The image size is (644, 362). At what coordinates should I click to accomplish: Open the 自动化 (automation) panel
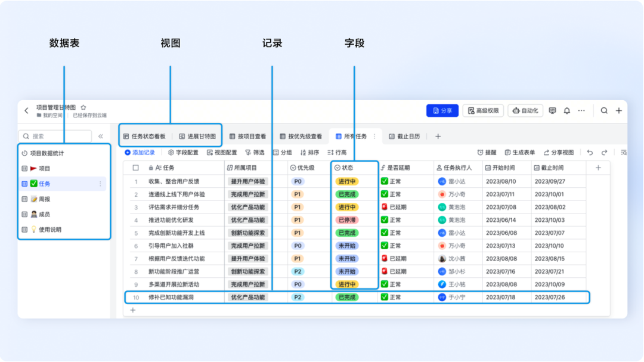click(x=525, y=110)
